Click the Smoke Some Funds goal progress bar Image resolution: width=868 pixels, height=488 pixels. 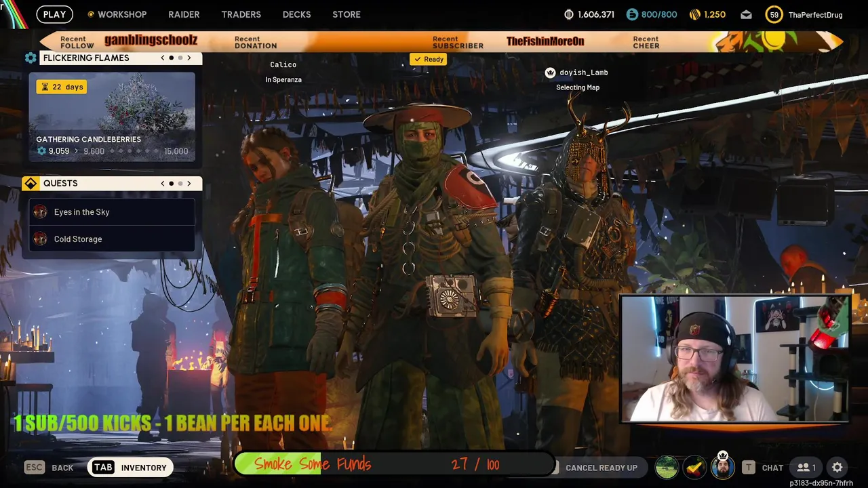pos(393,464)
